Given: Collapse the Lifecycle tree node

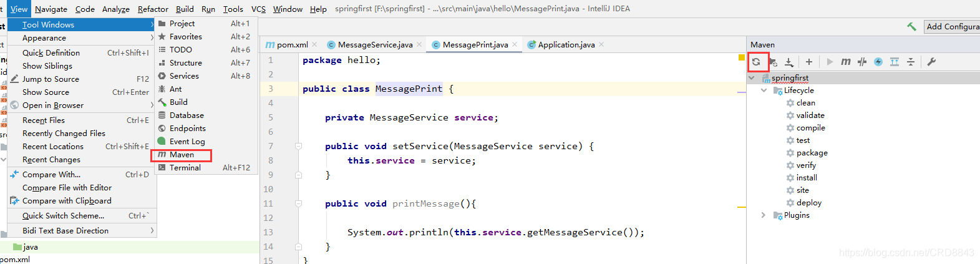Looking at the screenshot, I should tap(764, 90).
